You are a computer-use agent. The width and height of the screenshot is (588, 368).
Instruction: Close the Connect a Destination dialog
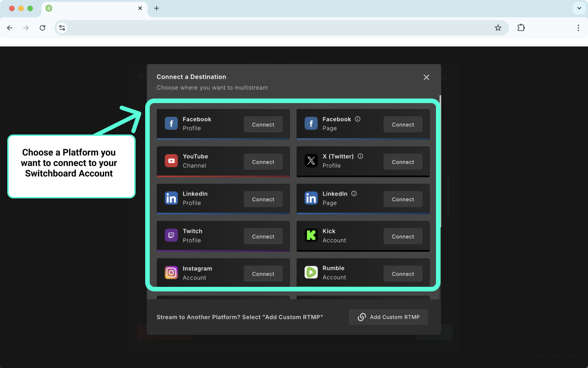[426, 78]
